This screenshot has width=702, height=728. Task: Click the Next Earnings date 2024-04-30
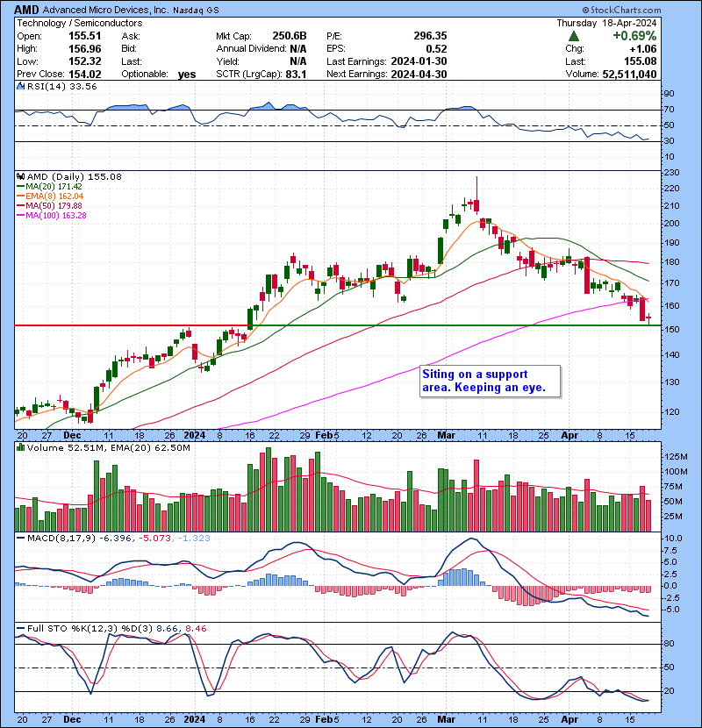coord(419,75)
